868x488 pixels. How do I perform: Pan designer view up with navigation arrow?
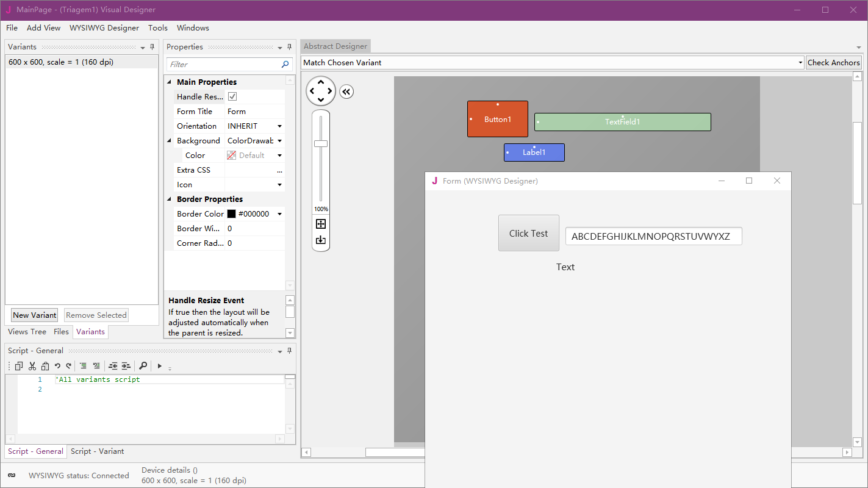321,82
